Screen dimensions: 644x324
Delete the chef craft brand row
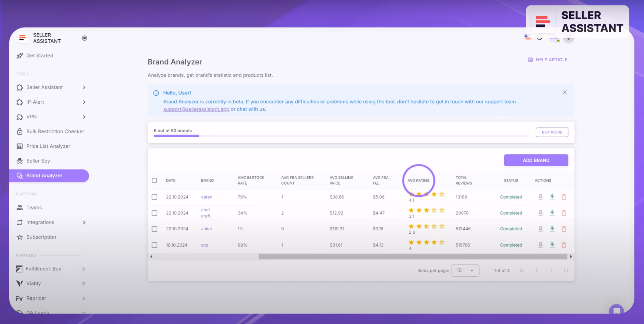click(563, 213)
